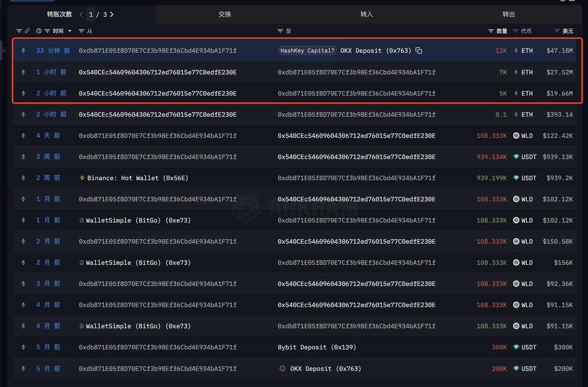Click the $19.66M dollar value

click(559, 93)
